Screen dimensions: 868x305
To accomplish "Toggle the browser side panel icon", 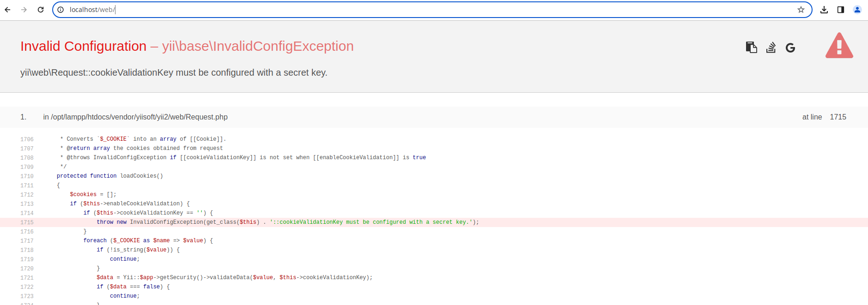I will [841, 10].
